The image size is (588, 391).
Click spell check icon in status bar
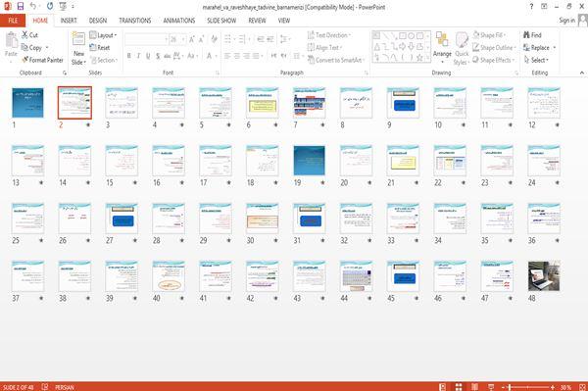pos(45,387)
